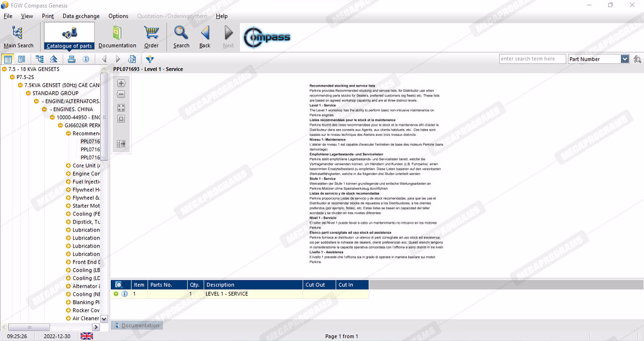Image resolution: width=644 pixels, height=341 pixels.
Task: Open the Main Search module
Action: [18, 37]
